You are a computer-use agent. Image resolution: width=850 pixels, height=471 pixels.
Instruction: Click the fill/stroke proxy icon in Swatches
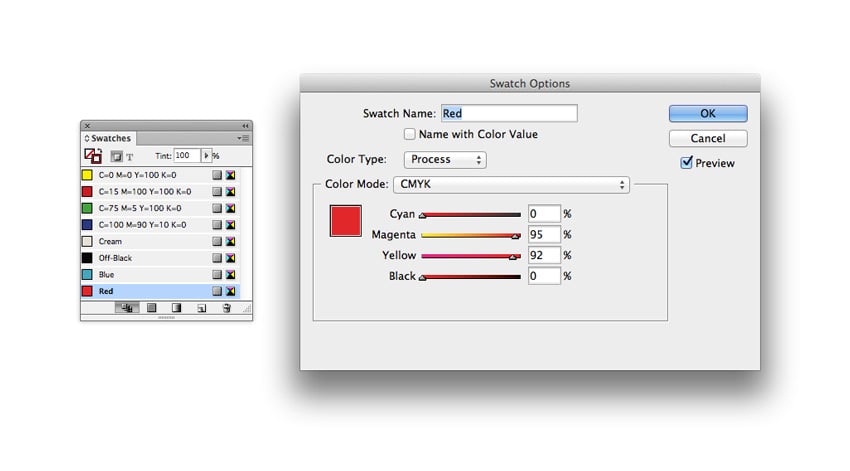coord(93,156)
